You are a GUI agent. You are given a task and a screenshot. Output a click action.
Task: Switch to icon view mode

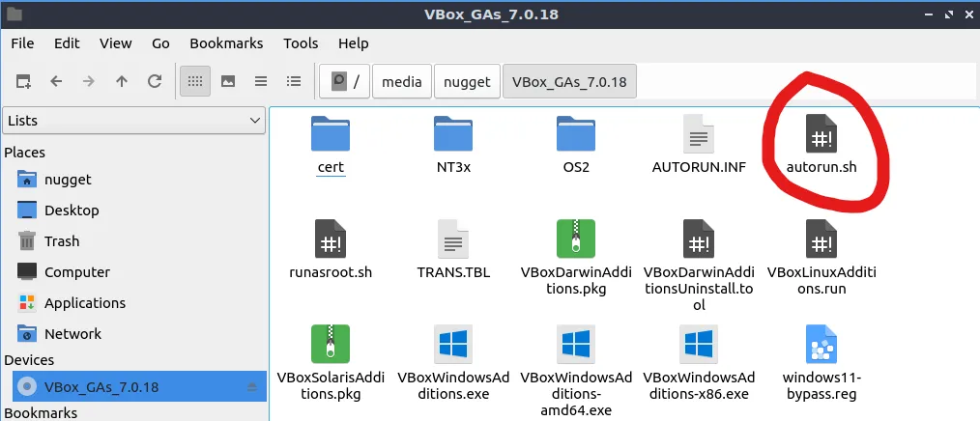pos(195,81)
